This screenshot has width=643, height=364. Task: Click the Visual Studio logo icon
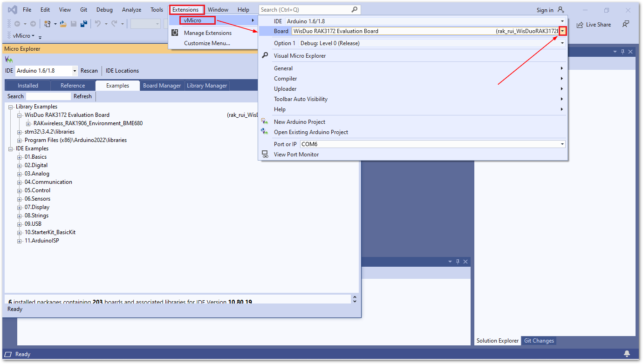pos(12,10)
